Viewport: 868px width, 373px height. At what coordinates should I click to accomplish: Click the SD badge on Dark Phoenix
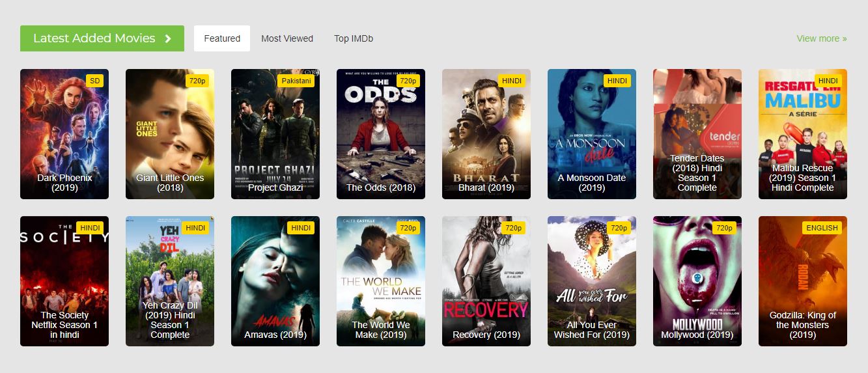(95, 81)
